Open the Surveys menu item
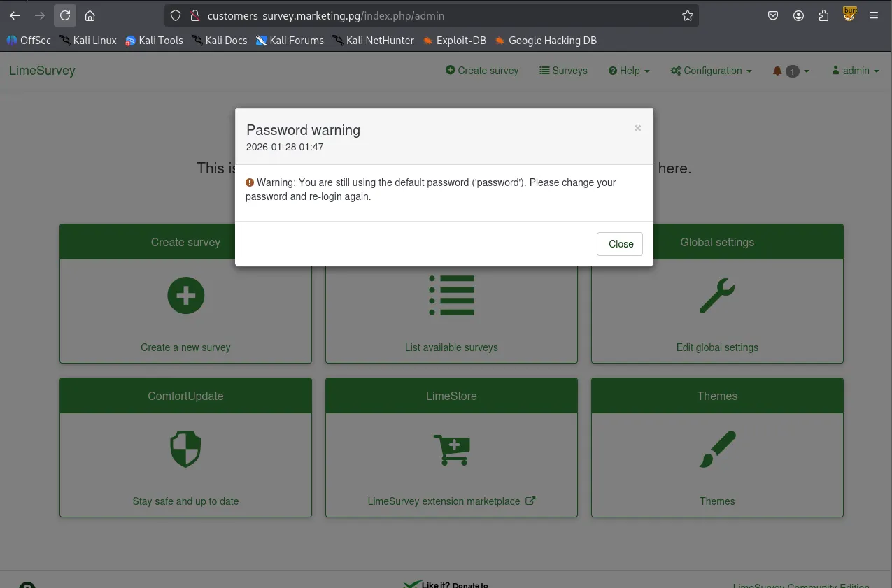Image resolution: width=892 pixels, height=588 pixels. point(563,71)
